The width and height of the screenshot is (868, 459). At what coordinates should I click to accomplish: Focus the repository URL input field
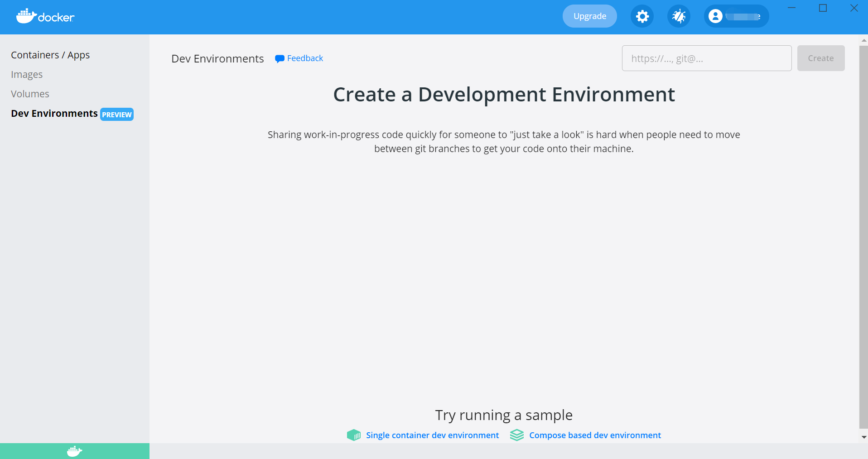[x=707, y=58]
